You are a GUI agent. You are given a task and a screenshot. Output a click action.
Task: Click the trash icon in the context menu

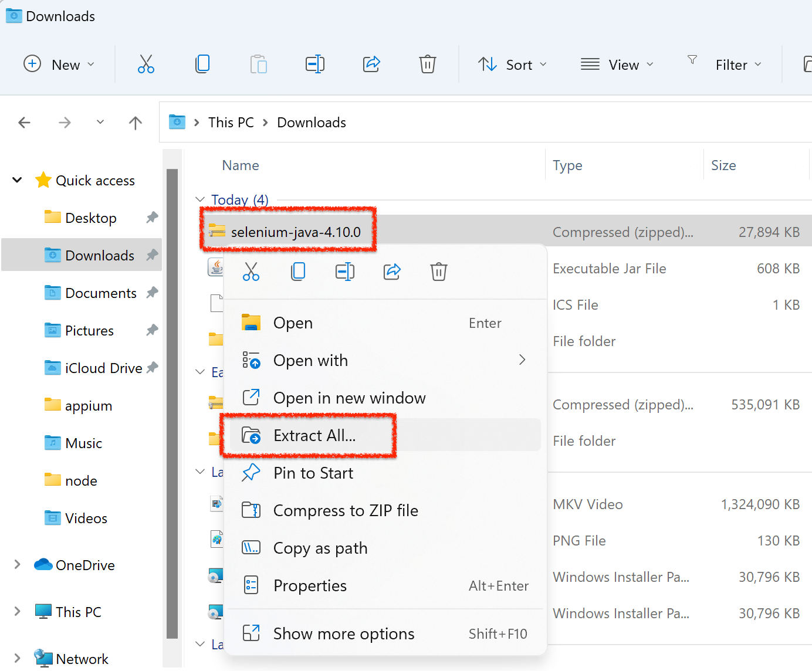click(438, 271)
